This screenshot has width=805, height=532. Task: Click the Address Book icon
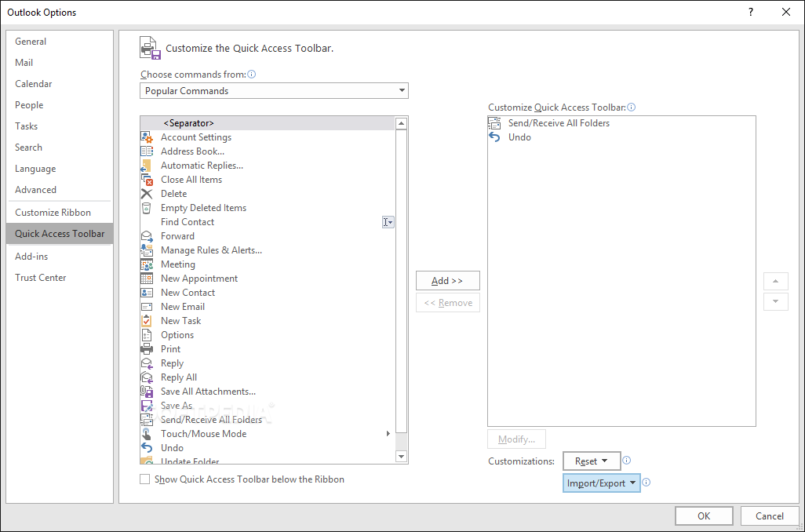click(147, 151)
